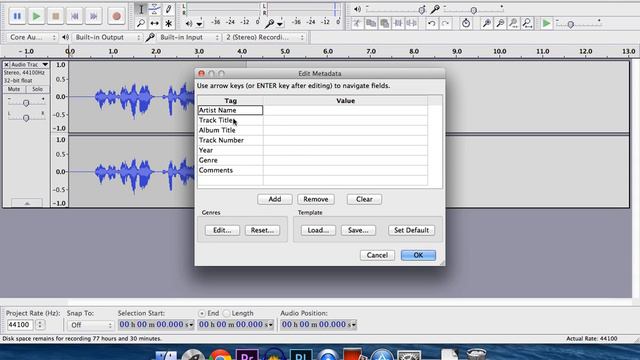Adjust the playback speed slider

click(571, 24)
